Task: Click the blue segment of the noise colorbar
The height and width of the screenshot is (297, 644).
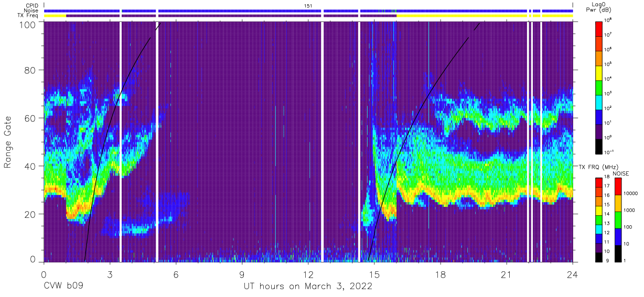Action: (x=618, y=236)
